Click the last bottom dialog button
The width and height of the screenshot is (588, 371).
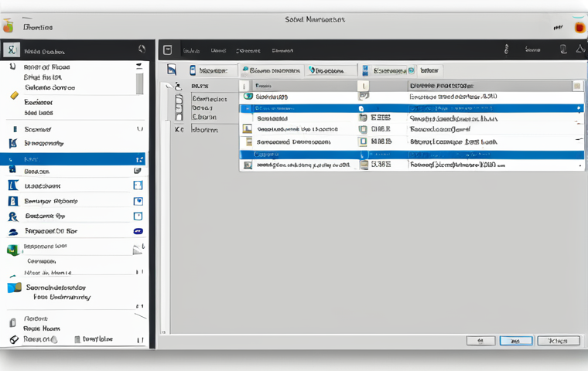point(559,341)
